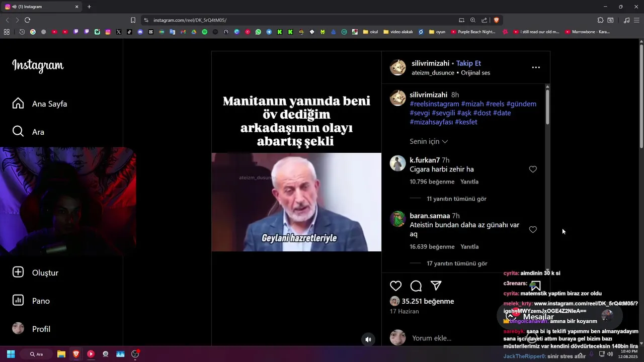Open a new browser tab

pyautogui.click(x=89, y=7)
